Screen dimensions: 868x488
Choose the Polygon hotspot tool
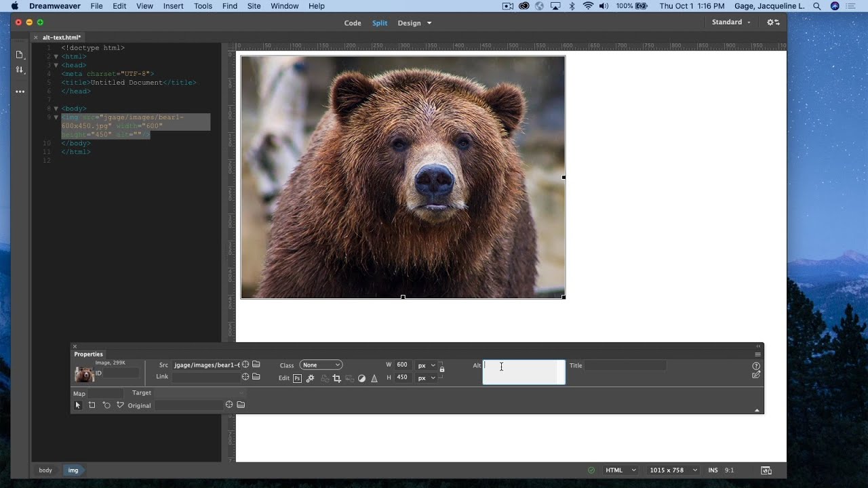pyautogui.click(x=120, y=405)
